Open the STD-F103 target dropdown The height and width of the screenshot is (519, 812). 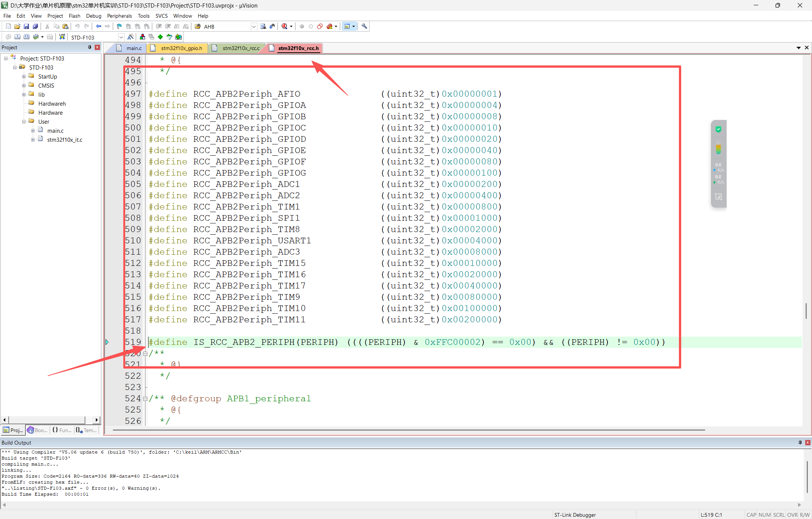121,37
